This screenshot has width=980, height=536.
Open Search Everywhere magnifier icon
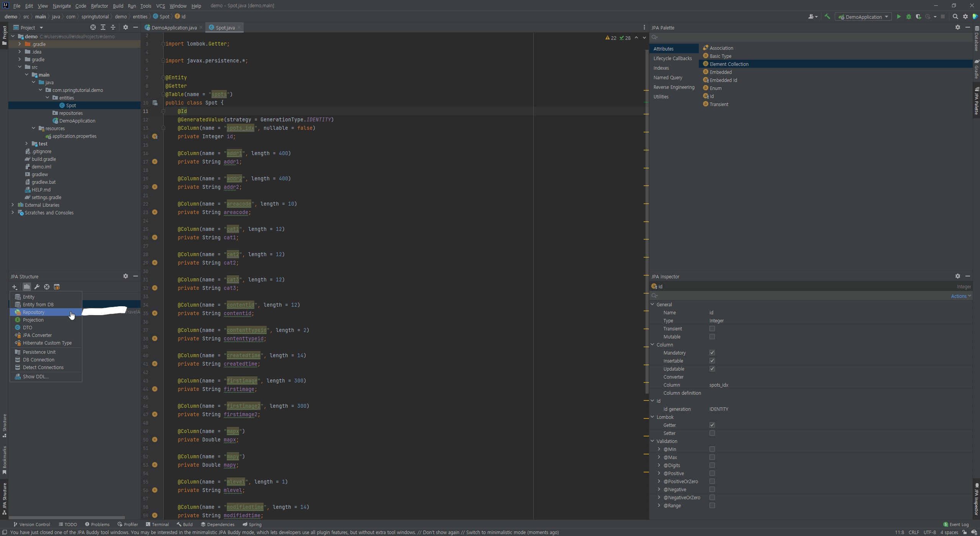(955, 16)
